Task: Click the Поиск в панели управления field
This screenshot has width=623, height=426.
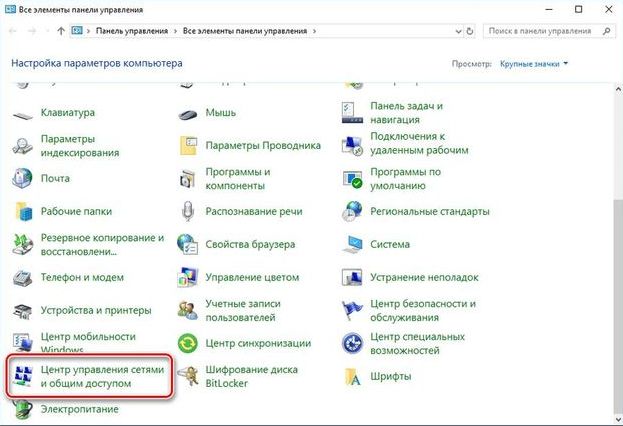Action: pos(548,31)
